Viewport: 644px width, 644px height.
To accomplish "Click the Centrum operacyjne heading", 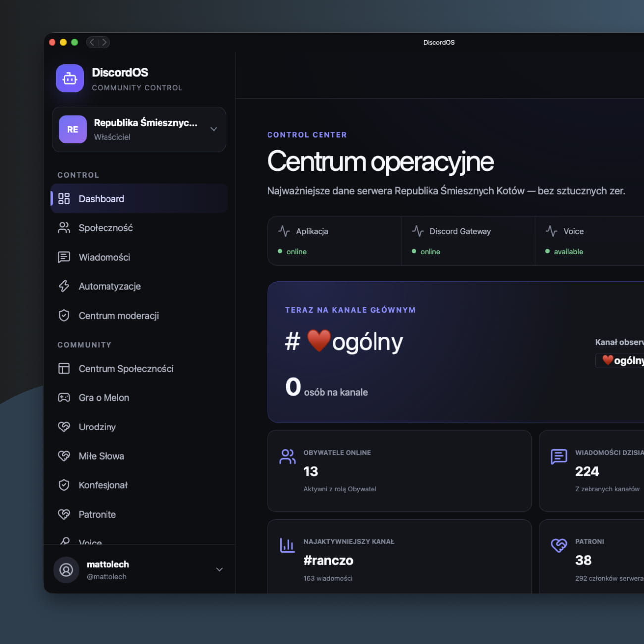I will pyautogui.click(x=380, y=162).
